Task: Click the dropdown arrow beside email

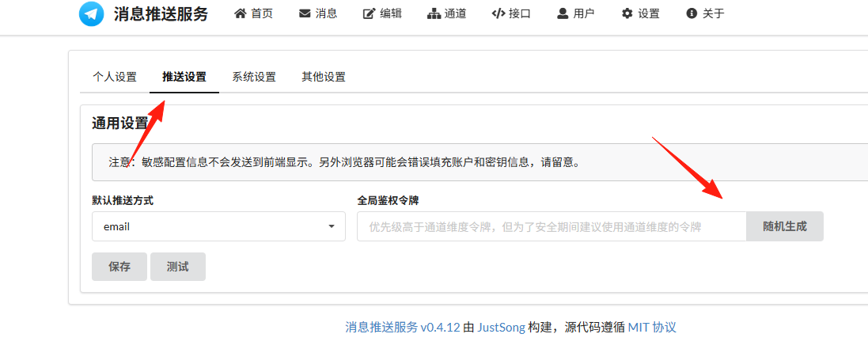Action: (x=332, y=226)
